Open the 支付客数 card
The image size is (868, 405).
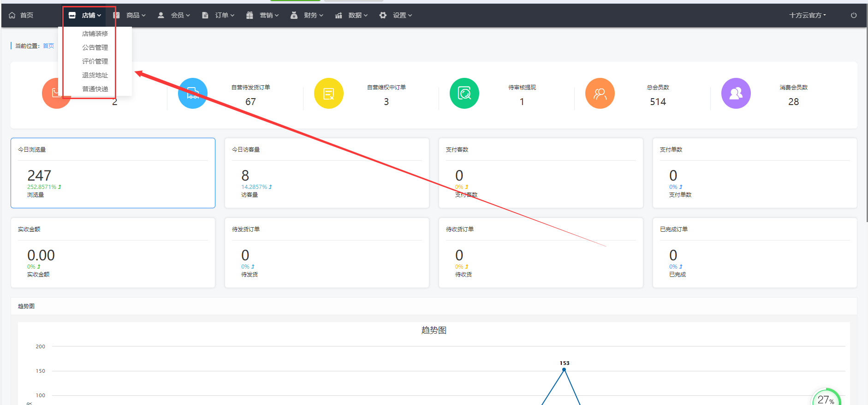[541, 173]
